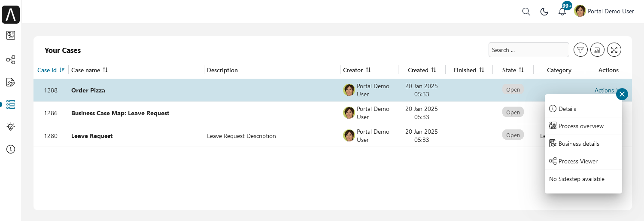Open notifications bell icon
Image resolution: width=644 pixels, height=221 pixels.
coord(562,12)
